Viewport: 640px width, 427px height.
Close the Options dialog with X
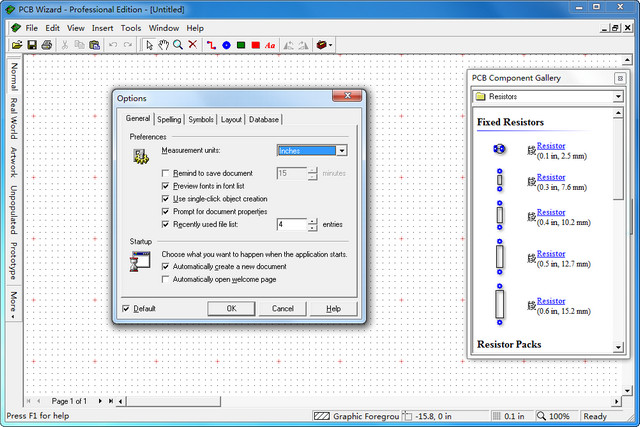[347, 96]
